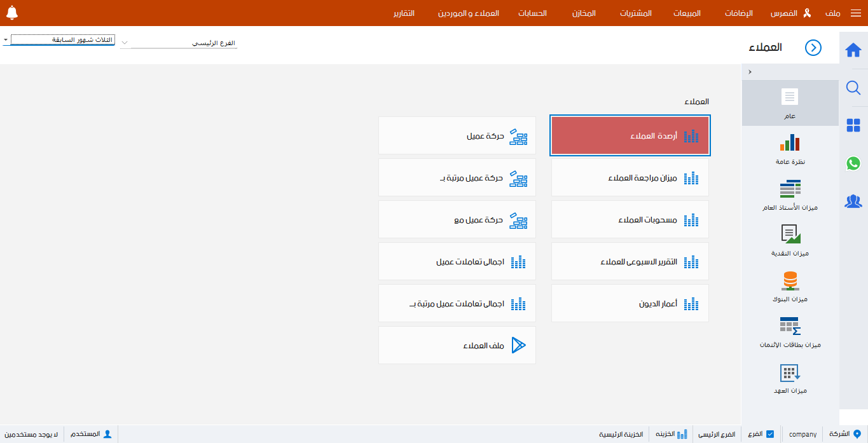Open the العملاء و الموردين menu
Viewport: 868px width, 443px height.
point(468,13)
